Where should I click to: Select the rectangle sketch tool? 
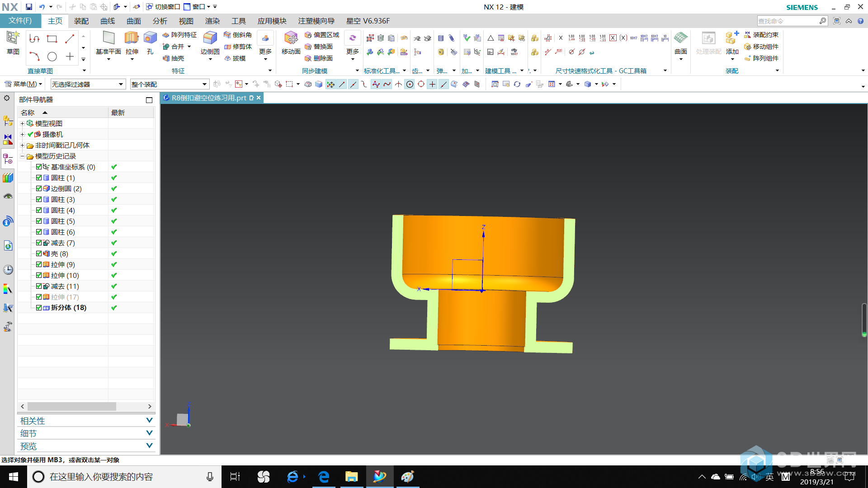click(52, 39)
